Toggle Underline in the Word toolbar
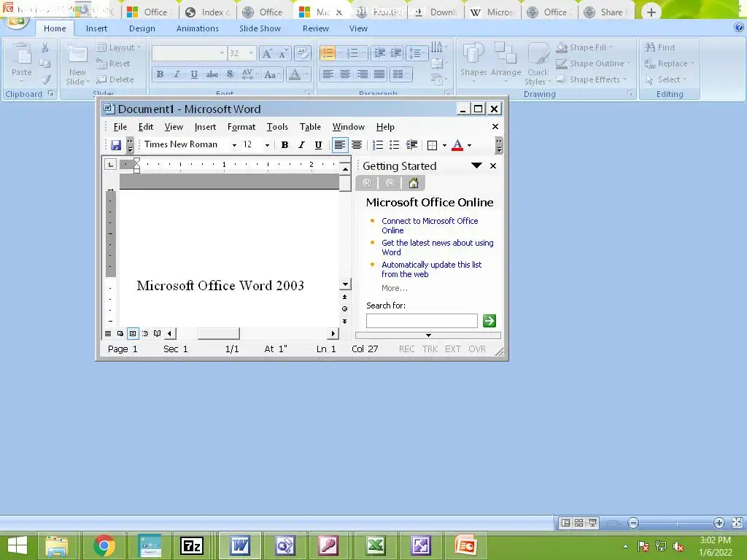 pyautogui.click(x=318, y=145)
